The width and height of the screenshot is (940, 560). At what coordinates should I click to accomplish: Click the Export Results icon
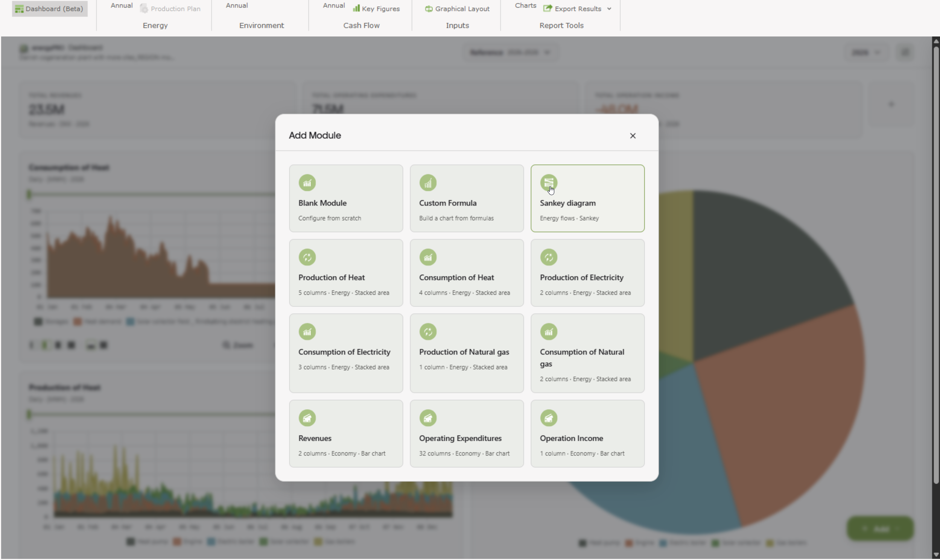548,8
